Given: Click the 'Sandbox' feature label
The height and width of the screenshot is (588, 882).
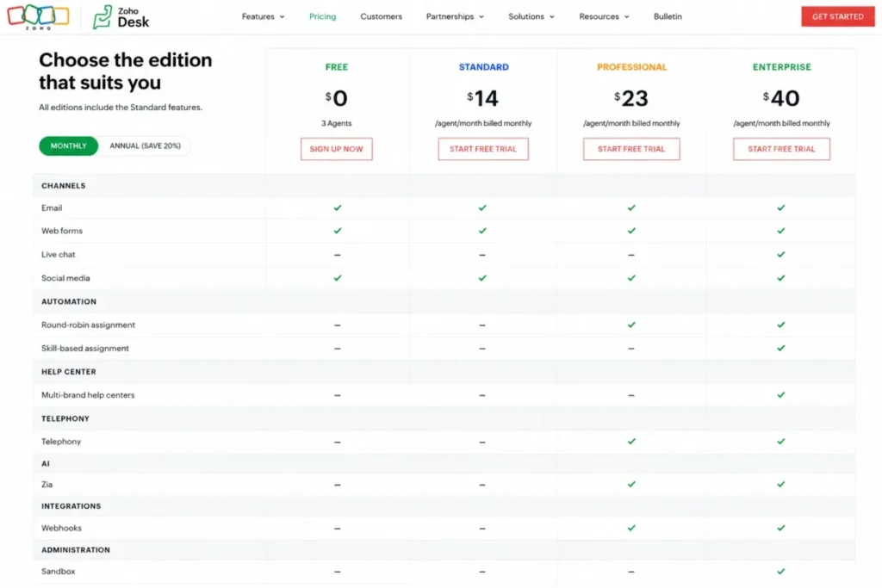Looking at the screenshot, I should (x=58, y=572).
